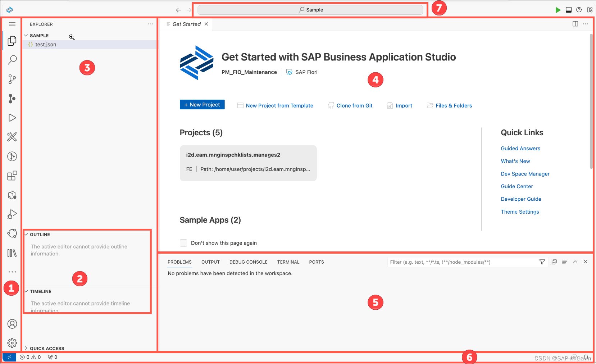Switch to the TERMINAL tab in the panel
Image resolution: width=596 pixels, height=364 pixels.
point(288,262)
